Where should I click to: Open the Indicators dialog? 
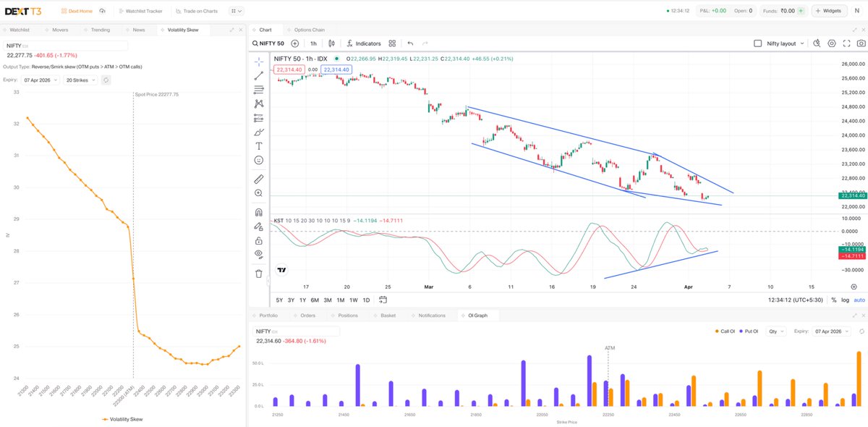(x=364, y=43)
